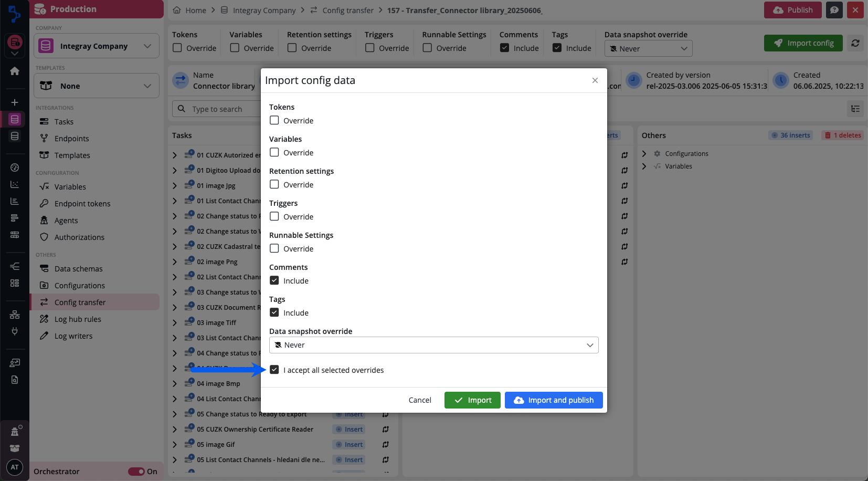The width and height of the screenshot is (868, 481).
Task: Expand the Configurations tree node in Others
Action: (x=644, y=154)
